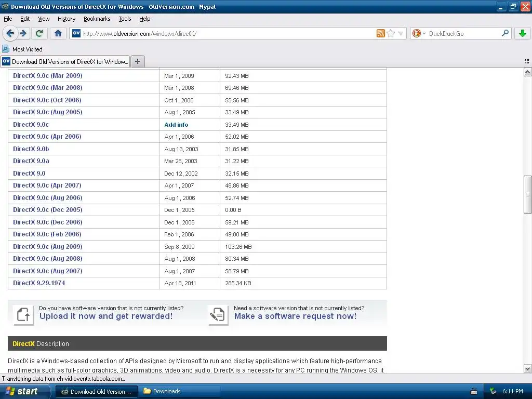The width and height of the screenshot is (532, 399).
Task: Open the Bookmarks menu
Action: (x=97, y=19)
